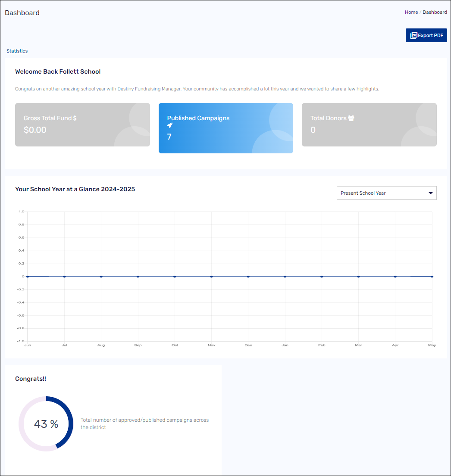451x476 pixels.
Task: Click the Export PDF button
Action: [x=426, y=35]
